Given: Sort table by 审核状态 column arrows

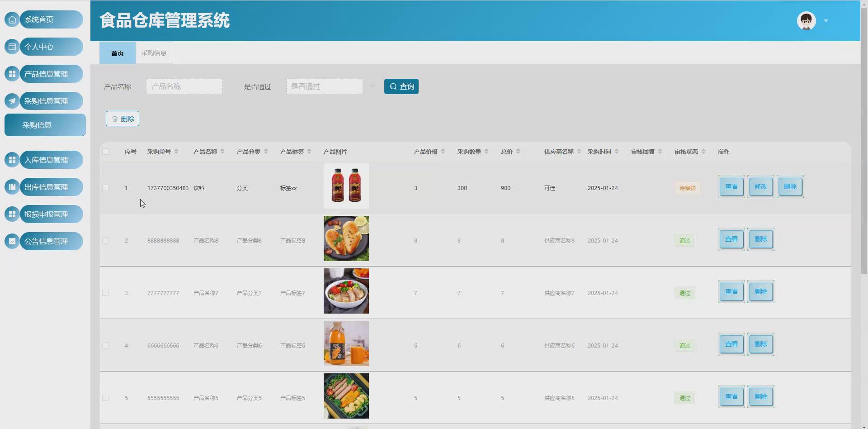Looking at the screenshot, I should (x=703, y=152).
